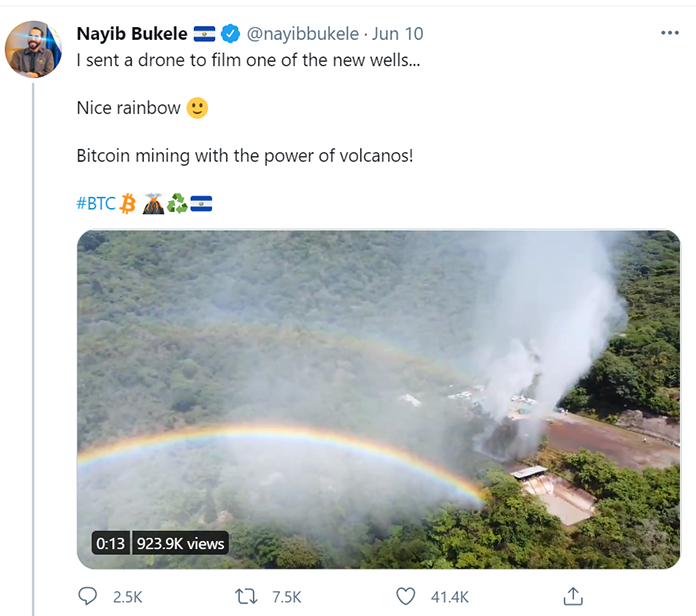Open Nayib Bukele's profile avatar
Screen dimensions: 696x616
(34, 49)
